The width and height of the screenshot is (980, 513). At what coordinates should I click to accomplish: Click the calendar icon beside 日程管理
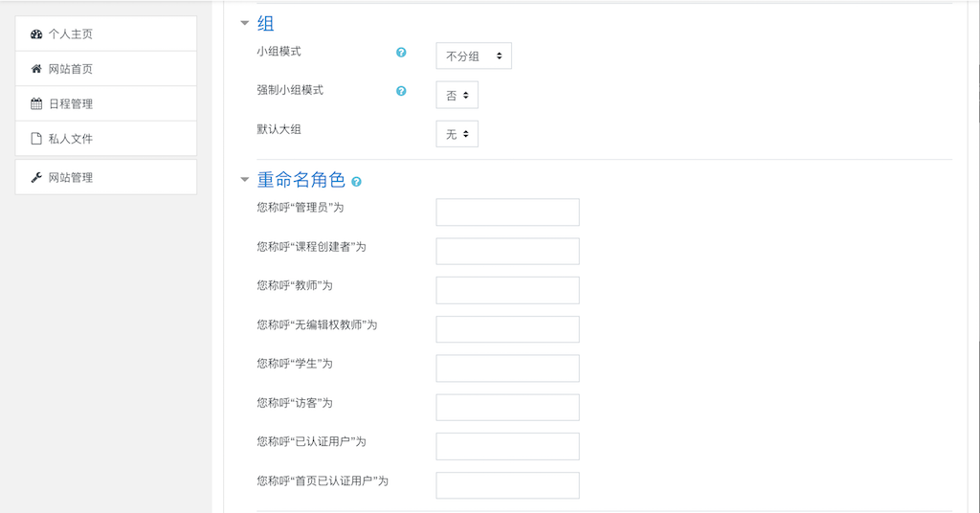[36, 103]
